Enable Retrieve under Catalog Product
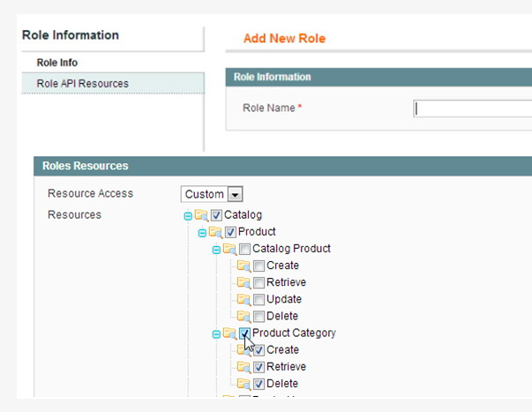Image resolution: width=532 pixels, height=412 pixels. pos(259,282)
